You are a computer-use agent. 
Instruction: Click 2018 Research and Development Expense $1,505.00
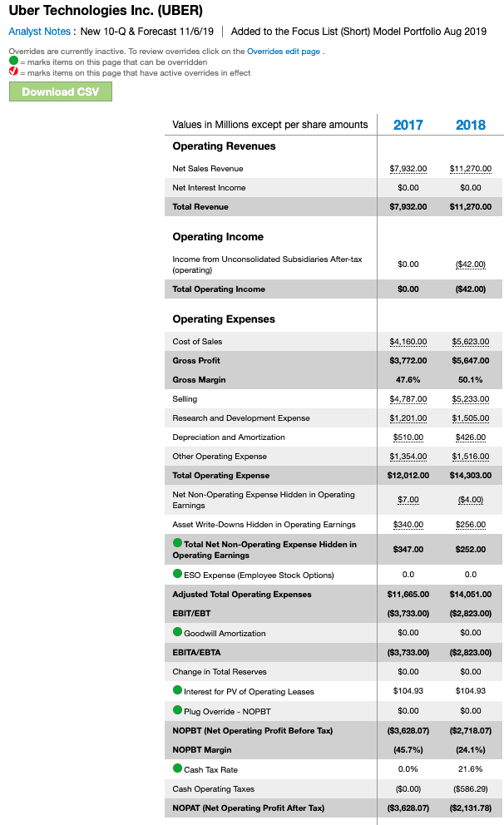tap(471, 418)
